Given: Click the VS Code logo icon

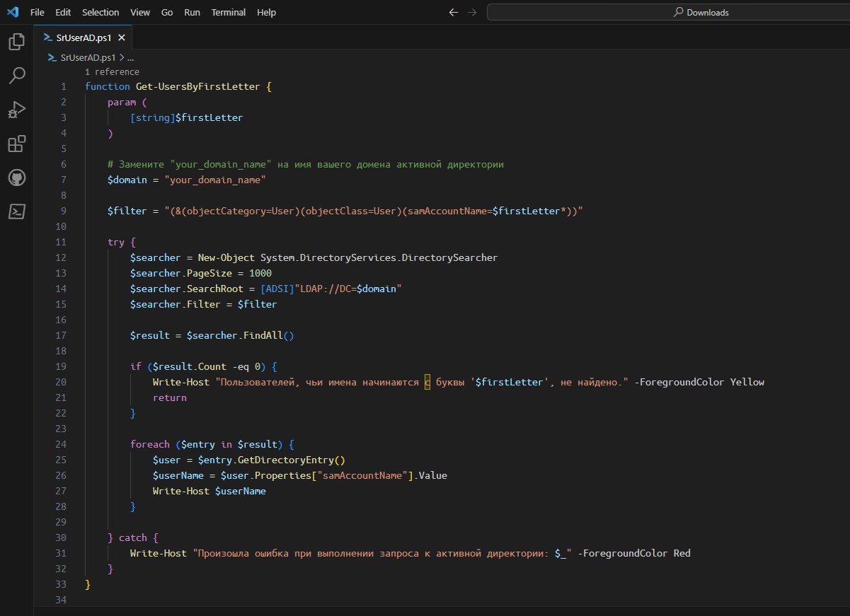Looking at the screenshot, I should tap(13, 12).
